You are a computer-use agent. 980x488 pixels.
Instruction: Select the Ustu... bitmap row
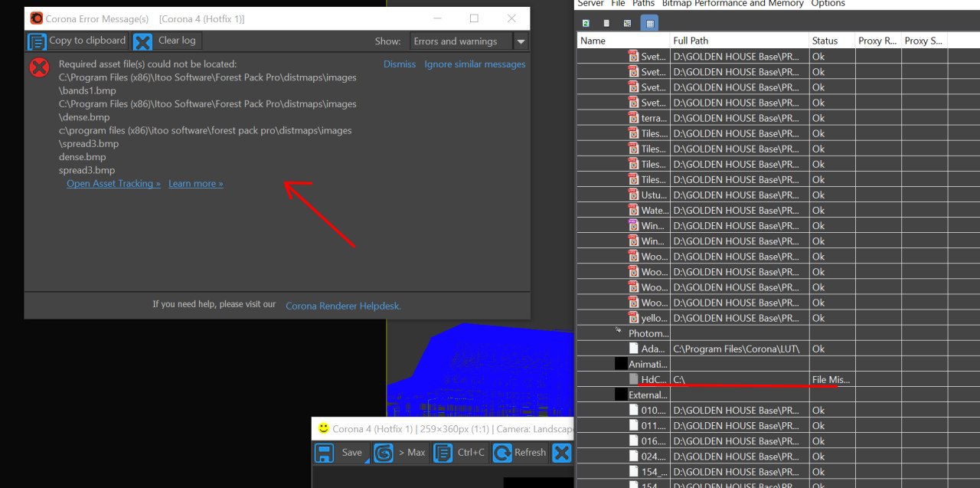coord(778,195)
